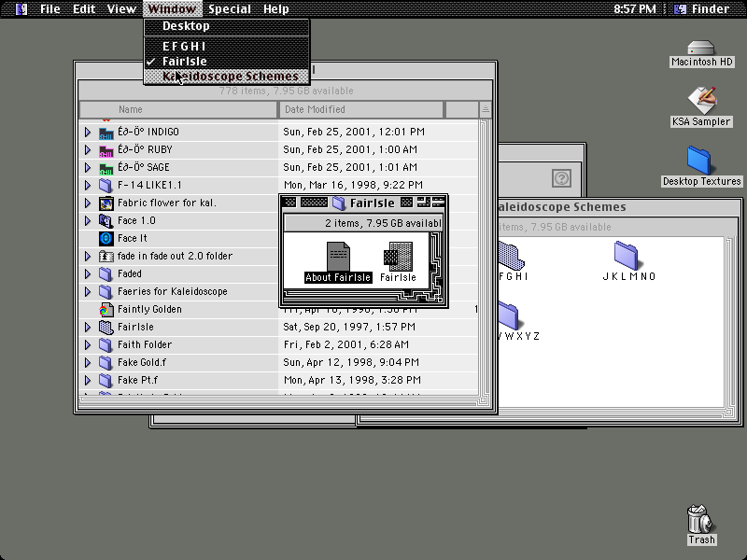Click the FairIsle window's vertical scrollbar

click(436, 261)
